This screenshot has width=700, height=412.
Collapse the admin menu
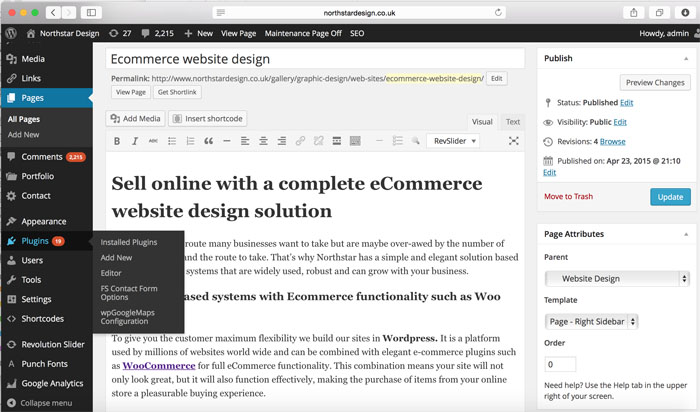pos(40,403)
